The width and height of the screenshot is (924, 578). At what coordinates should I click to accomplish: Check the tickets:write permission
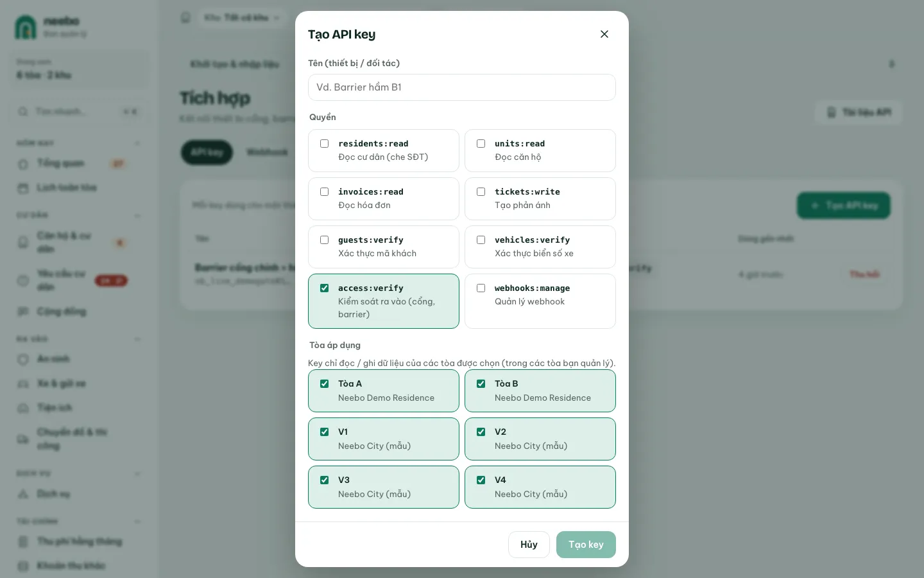click(x=481, y=192)
